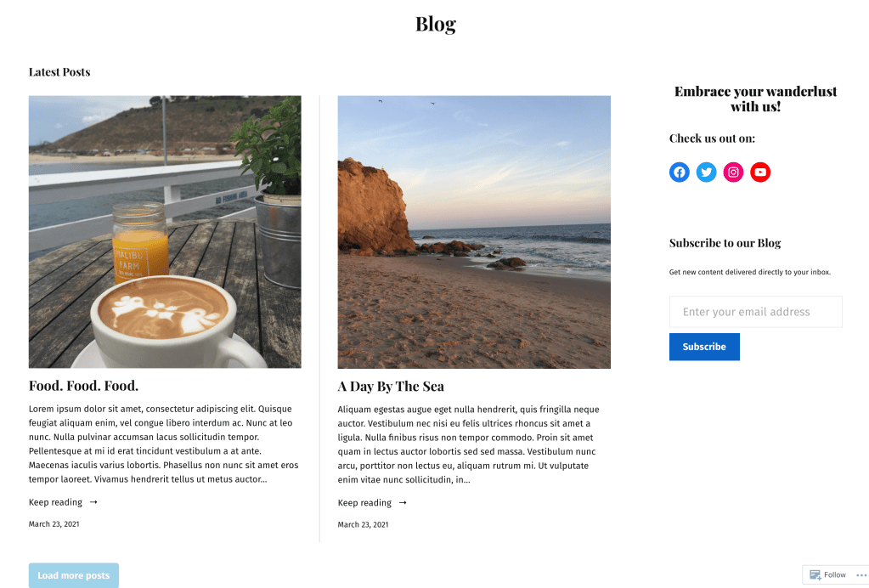Open the YouTube channel icon
869x588 pixels.
[760, 172]
